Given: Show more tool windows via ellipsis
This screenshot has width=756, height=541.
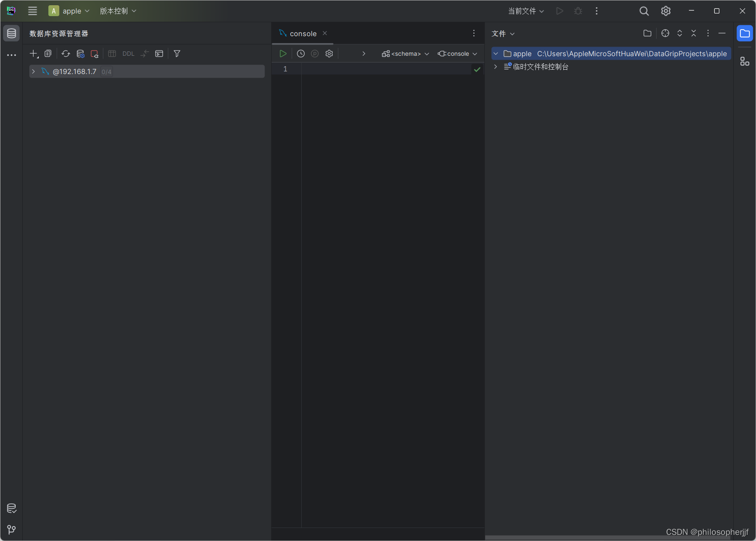Looking at the screenshot, I should (12, 55).
